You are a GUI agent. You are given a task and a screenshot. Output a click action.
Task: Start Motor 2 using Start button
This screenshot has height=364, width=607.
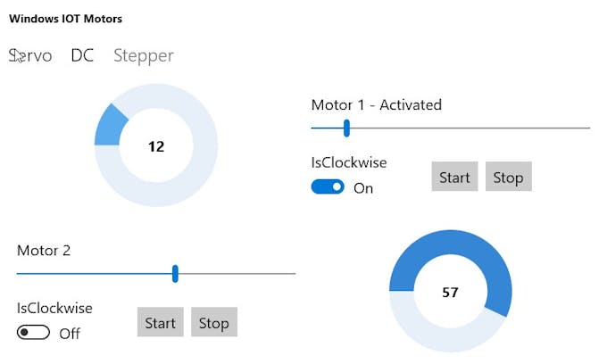click(x=161, y=322)
